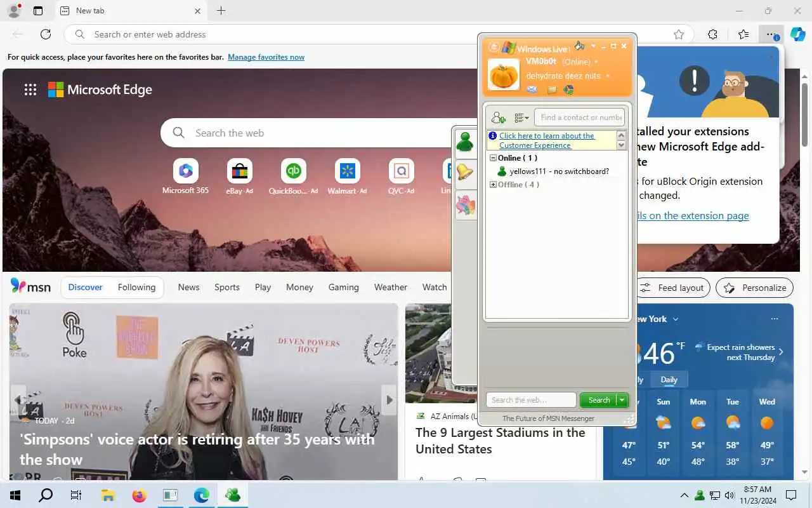
Task: Open the Sports category in MSN
Action: pyautogui.click(x=226, y=287)
